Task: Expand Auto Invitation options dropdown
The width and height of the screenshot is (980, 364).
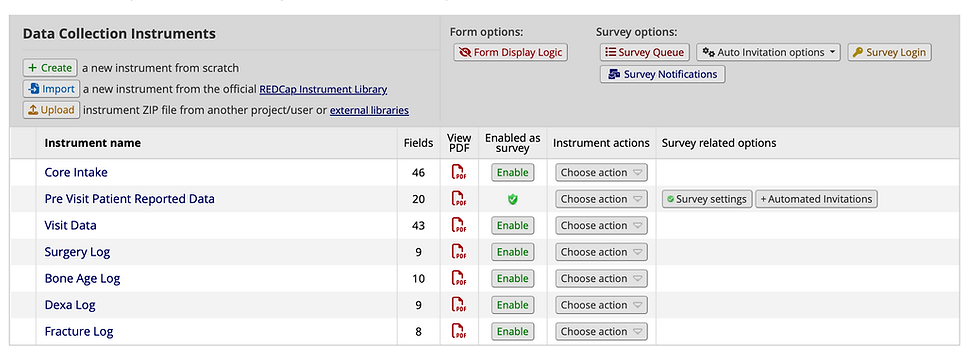Action: pyautogui.click(x=769, y=53)
